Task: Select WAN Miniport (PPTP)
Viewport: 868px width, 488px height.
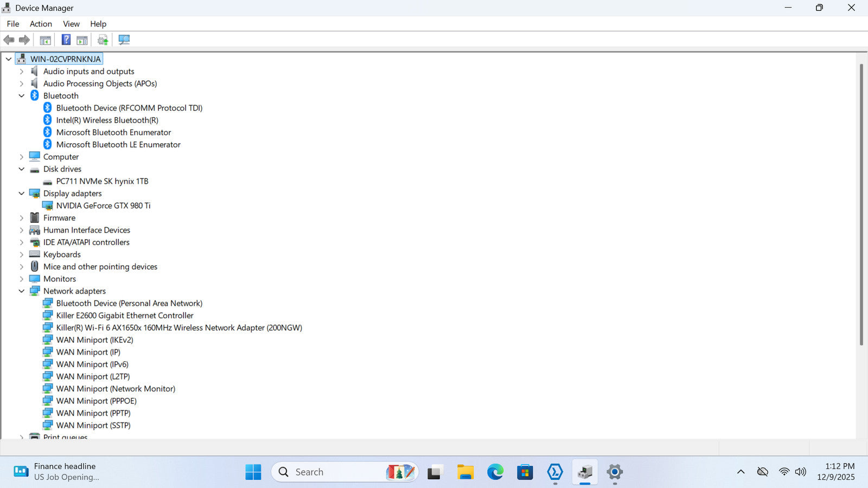Action: pyautogui.click(x=93, y=413)
